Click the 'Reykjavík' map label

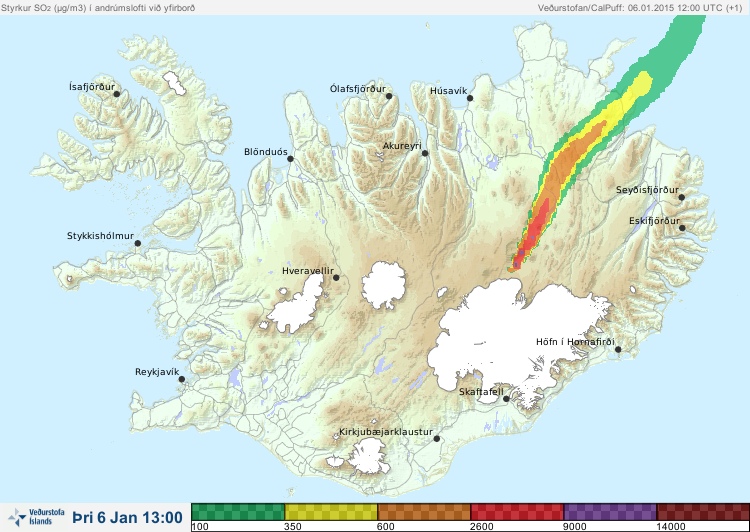coord(157,372)
